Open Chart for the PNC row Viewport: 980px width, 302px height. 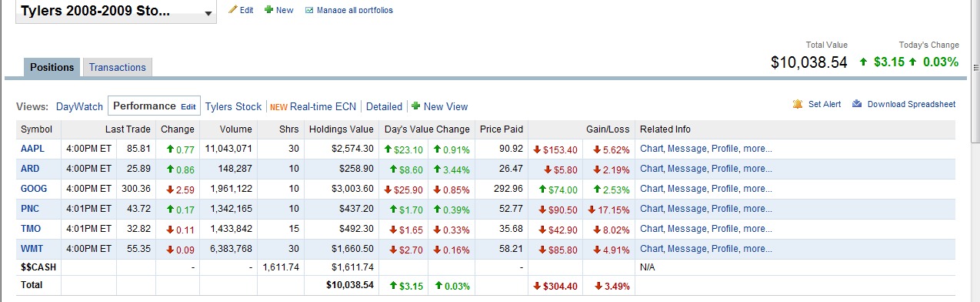[652, 209]
